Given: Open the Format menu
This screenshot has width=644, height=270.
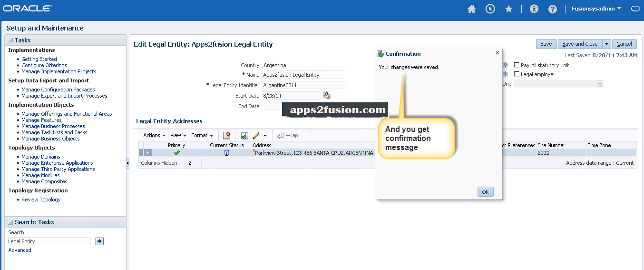Looking at the screenshot, I should pyautogui.click(x=202, y=135).
